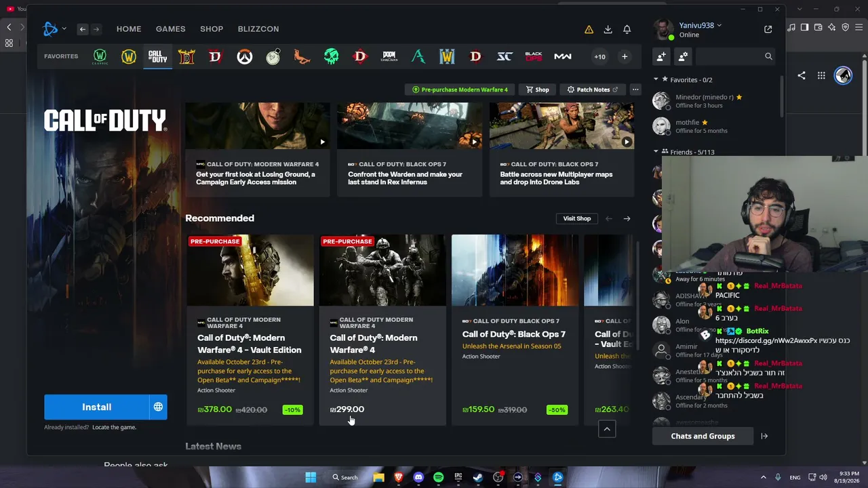Open the Modern Warfare MW favorite icon
Screen dimensions: 868x488
tap(563, 57)
